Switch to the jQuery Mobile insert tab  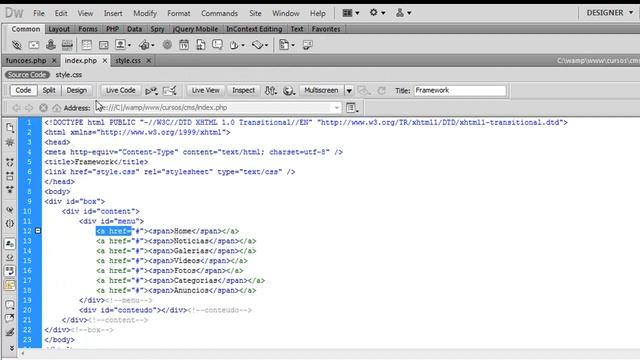(x=195, y=29)
